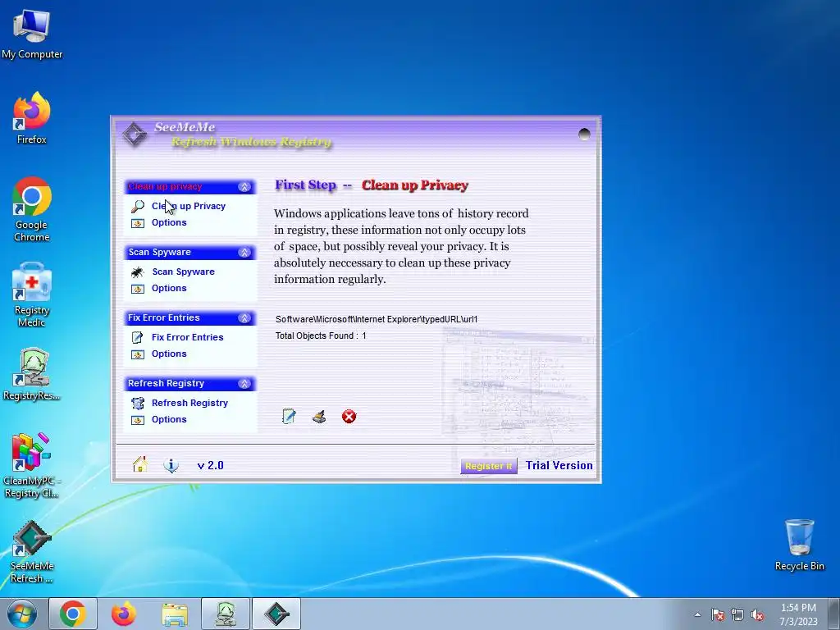Click Chrome in the taskbar
The width and height of the screenshot is (840, 630).
pyautogui.click(x=73, y=614)
